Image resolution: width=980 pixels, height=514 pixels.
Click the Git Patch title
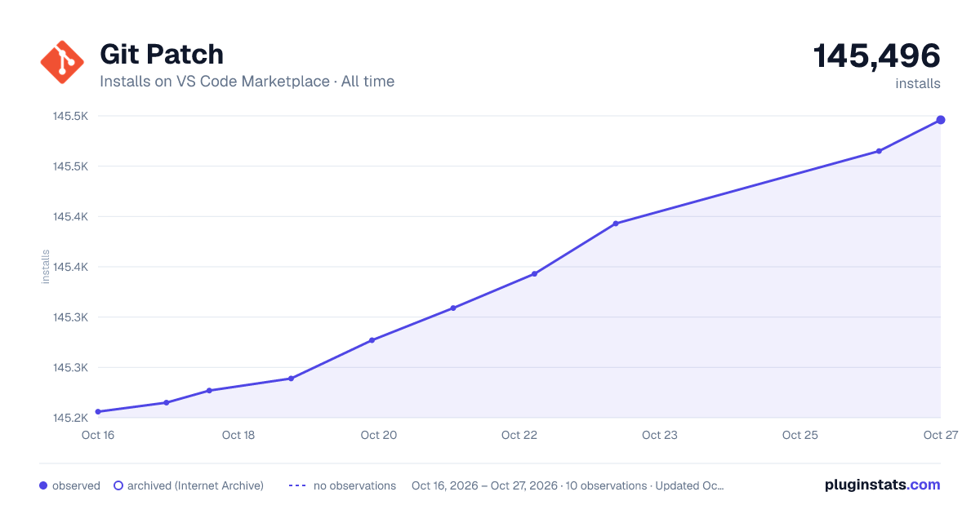click(162, 54)
